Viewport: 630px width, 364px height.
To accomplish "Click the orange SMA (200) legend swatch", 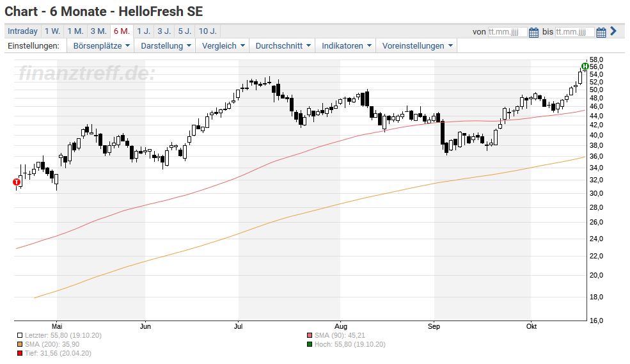I will point(20,344).
